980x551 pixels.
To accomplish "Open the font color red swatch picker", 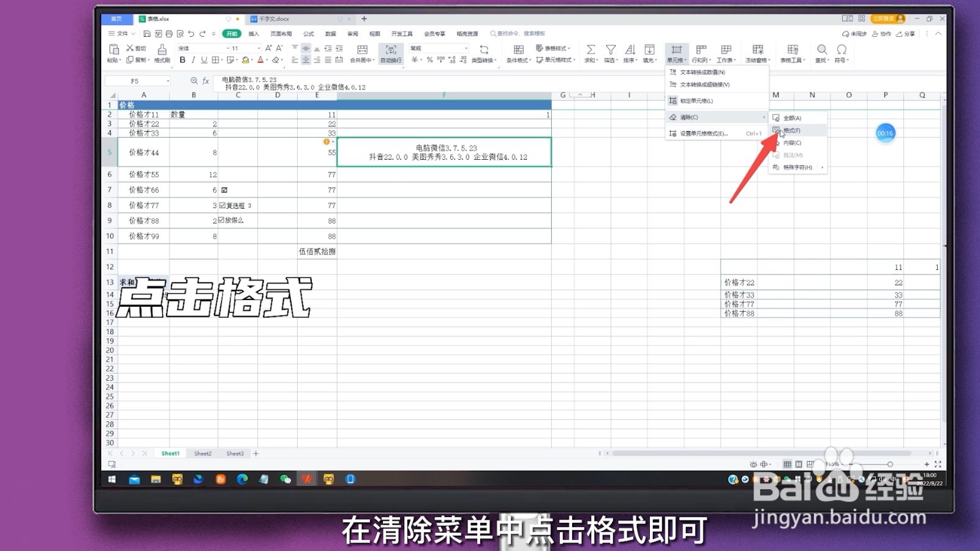I will [260, 60].
